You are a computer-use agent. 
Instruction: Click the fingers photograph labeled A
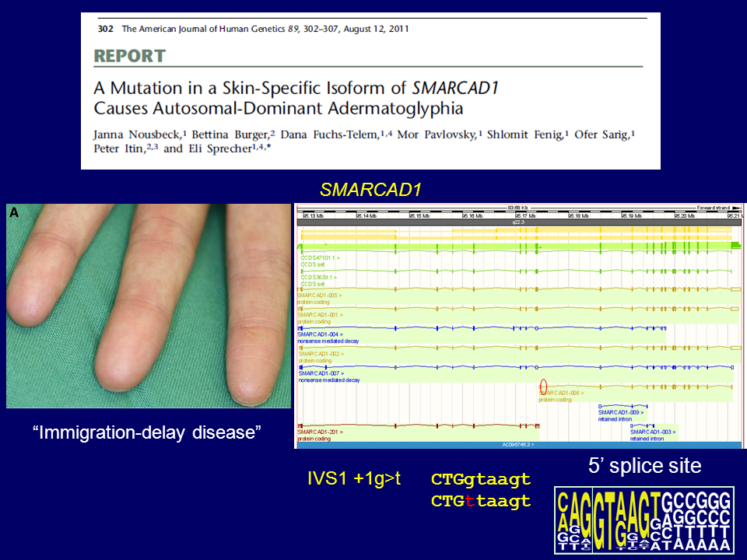click(149, 305)
